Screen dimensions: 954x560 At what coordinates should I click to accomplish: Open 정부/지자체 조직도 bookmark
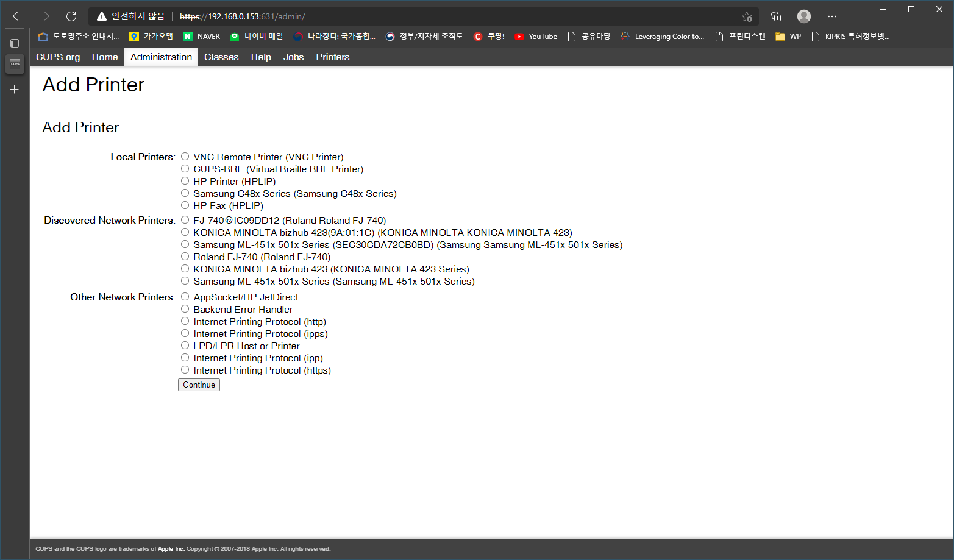(424, 37)
